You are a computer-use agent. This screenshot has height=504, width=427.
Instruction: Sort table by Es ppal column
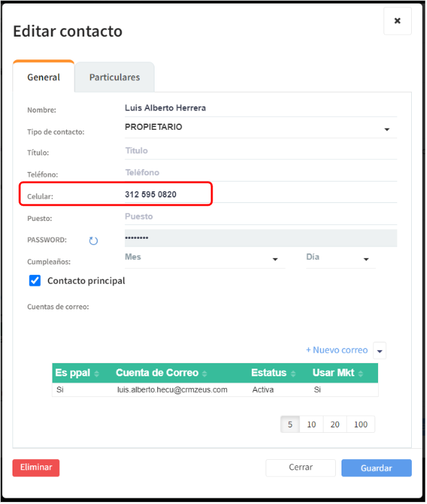pos(77,373)
